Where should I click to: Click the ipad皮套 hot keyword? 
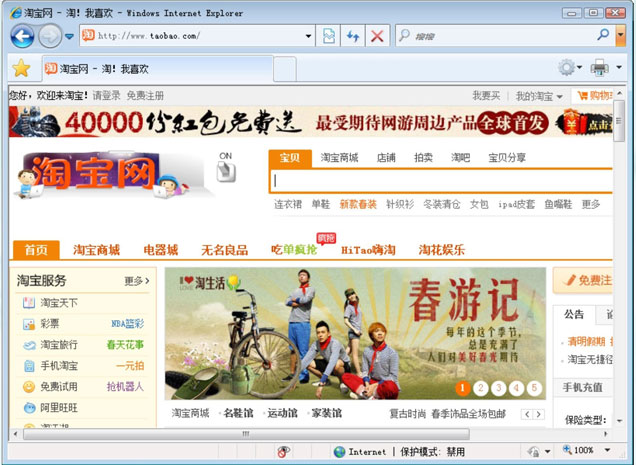516,204
